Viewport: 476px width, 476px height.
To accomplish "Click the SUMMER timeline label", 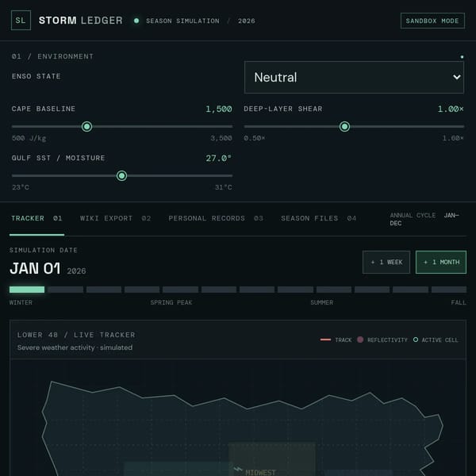I will tap(322, 303).
